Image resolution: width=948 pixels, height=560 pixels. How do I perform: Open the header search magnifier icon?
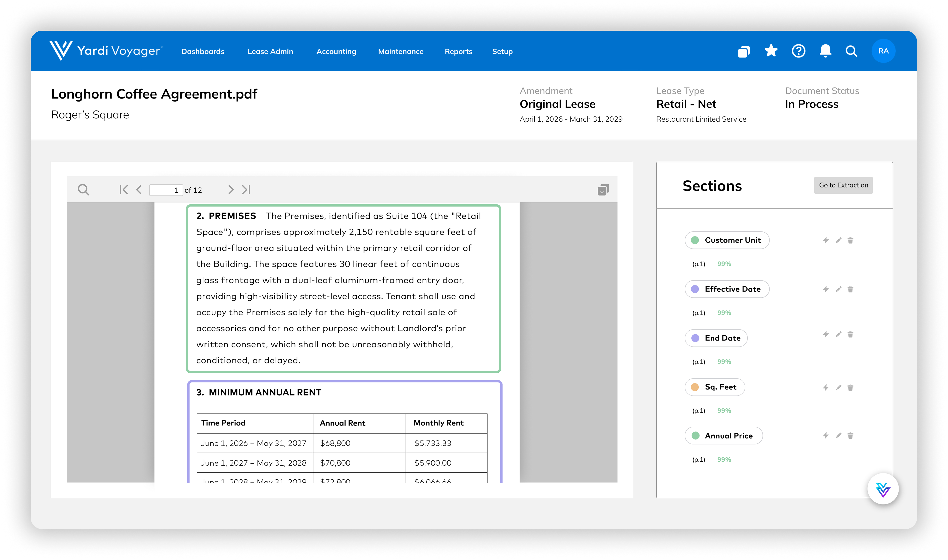(851, 51)
